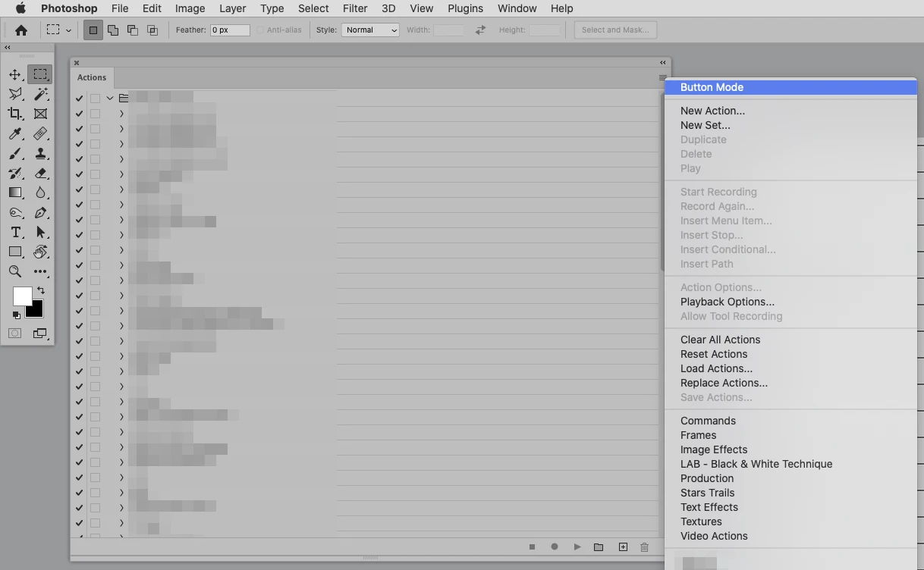Collapse the toolbox with double arrows

pyautogui.click(x=8, y=47)
